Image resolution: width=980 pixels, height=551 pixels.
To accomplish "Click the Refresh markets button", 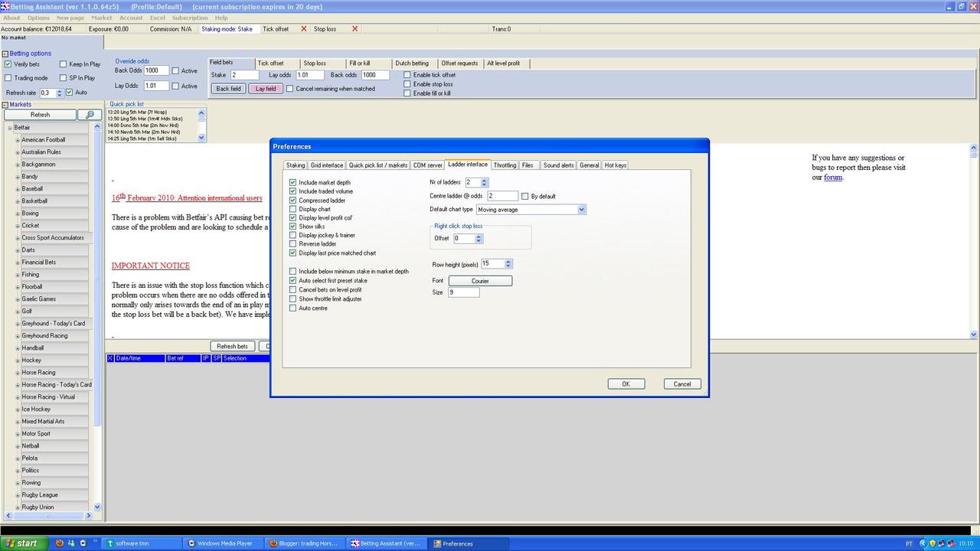I will pos(40,115).
